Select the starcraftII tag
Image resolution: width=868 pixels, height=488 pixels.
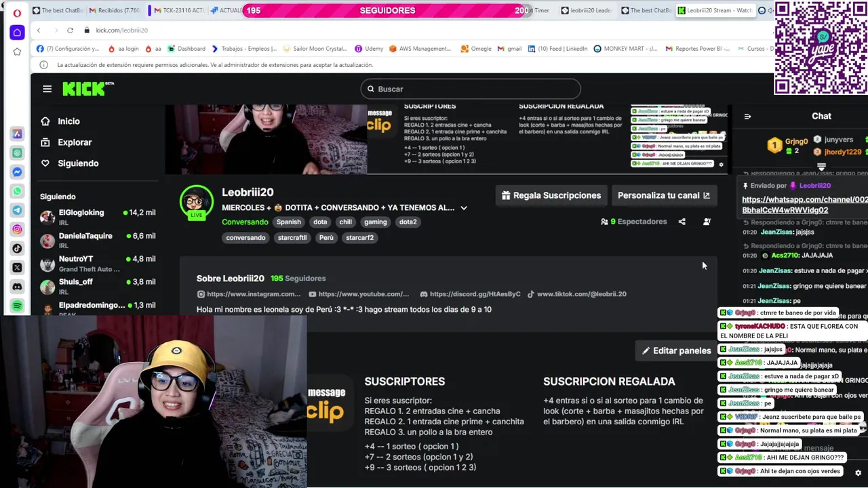pyautogui.click(x=292, y=238)
